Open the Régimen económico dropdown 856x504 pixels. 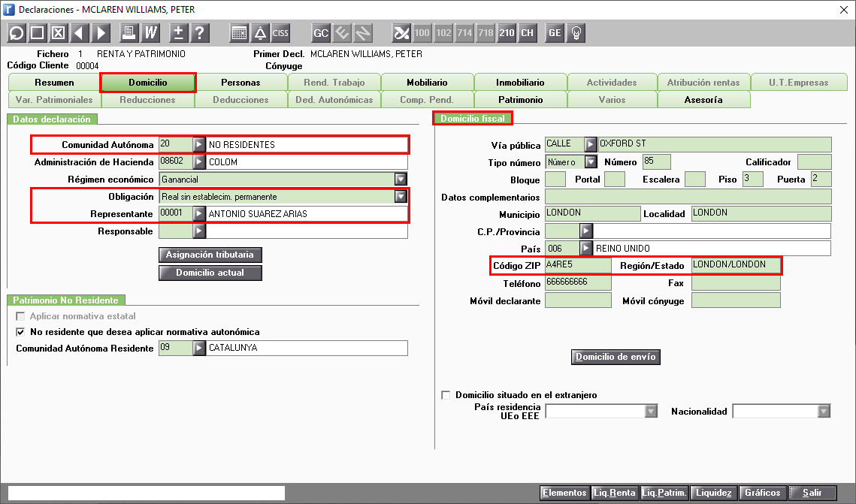point(401,179)
